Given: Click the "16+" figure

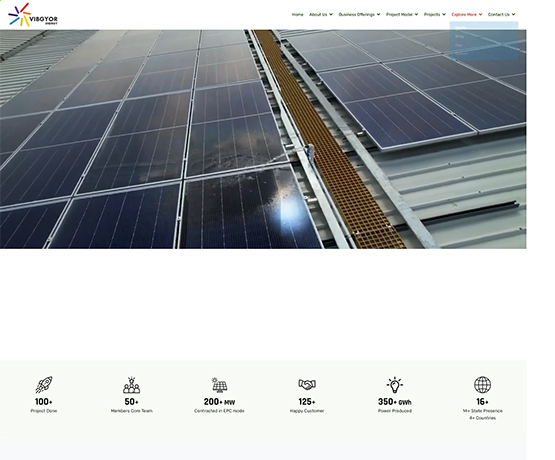Looking at the screenshot, I should pyautogui.click(x=482, y=402).
